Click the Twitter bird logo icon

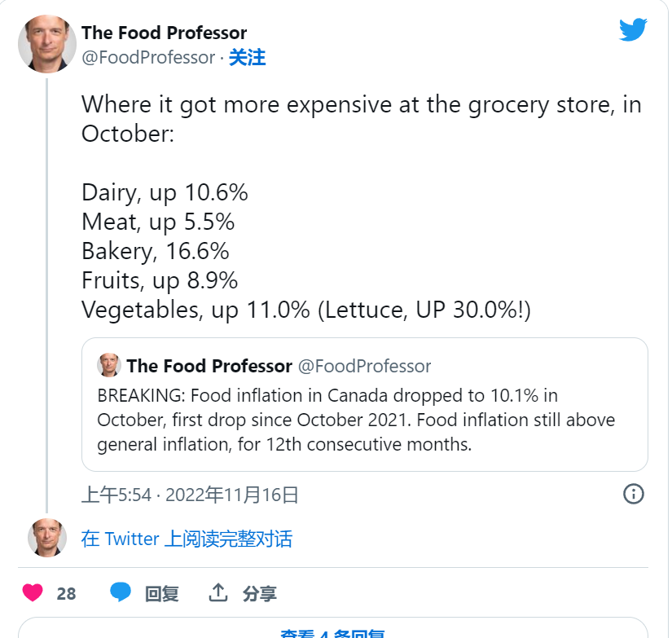coord(633,29)
